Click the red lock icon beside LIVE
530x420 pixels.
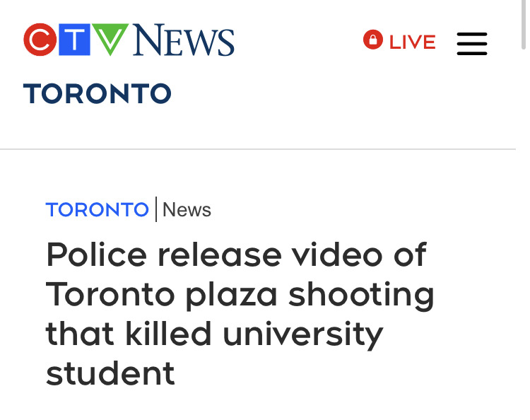373,40
